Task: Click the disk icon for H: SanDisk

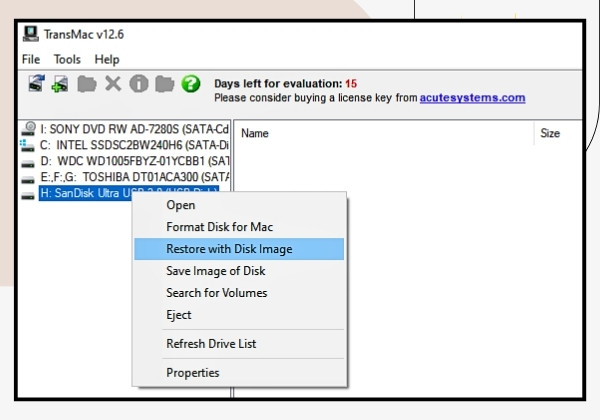Action: pos(28,195)
